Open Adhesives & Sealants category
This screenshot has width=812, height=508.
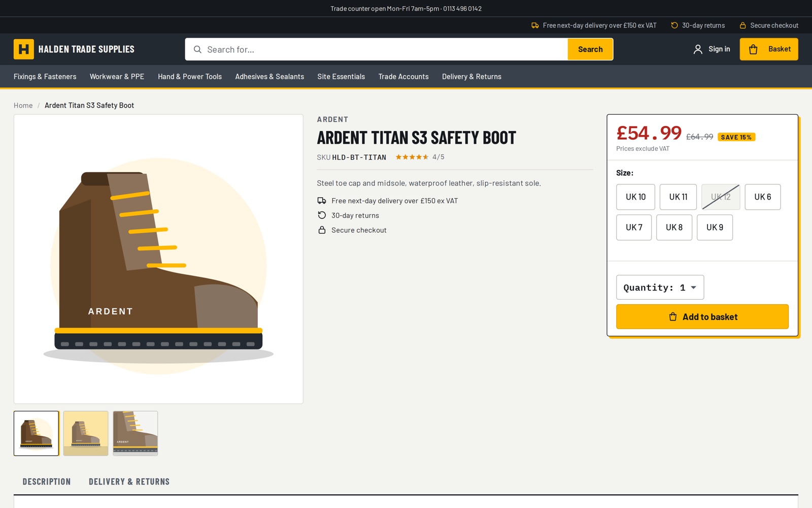point(269,77)
